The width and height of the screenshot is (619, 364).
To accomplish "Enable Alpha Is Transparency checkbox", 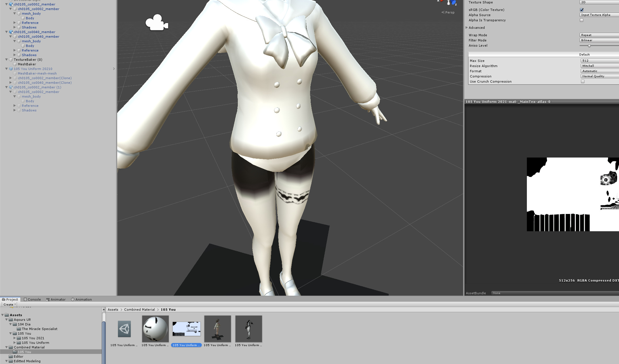I will (x=582, y=20).
